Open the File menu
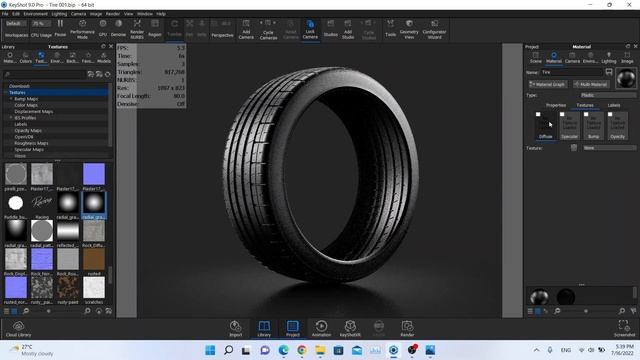640x360 pixels. pos(5,14)
